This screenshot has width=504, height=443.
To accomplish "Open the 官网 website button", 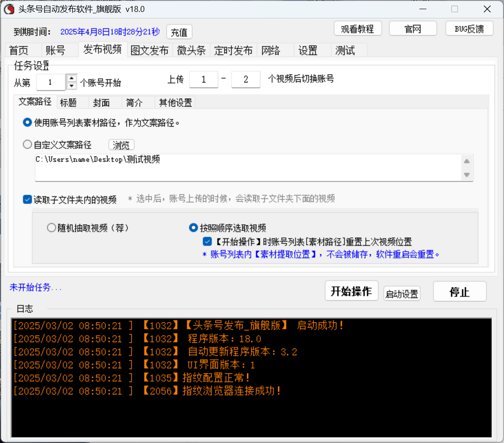I will (413, 29).
